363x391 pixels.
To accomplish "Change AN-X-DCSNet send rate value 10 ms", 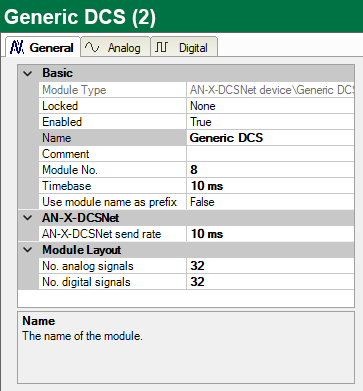I will click(x=270, y=234).
